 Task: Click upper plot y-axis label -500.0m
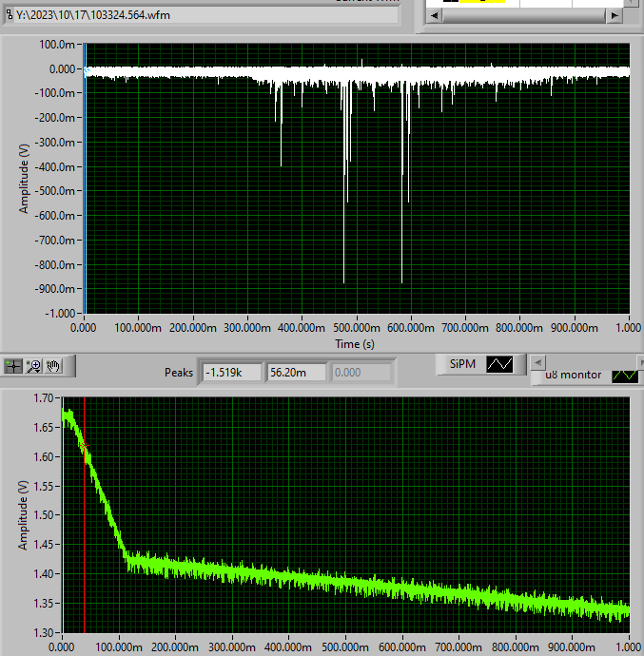[x=55, y=191]
